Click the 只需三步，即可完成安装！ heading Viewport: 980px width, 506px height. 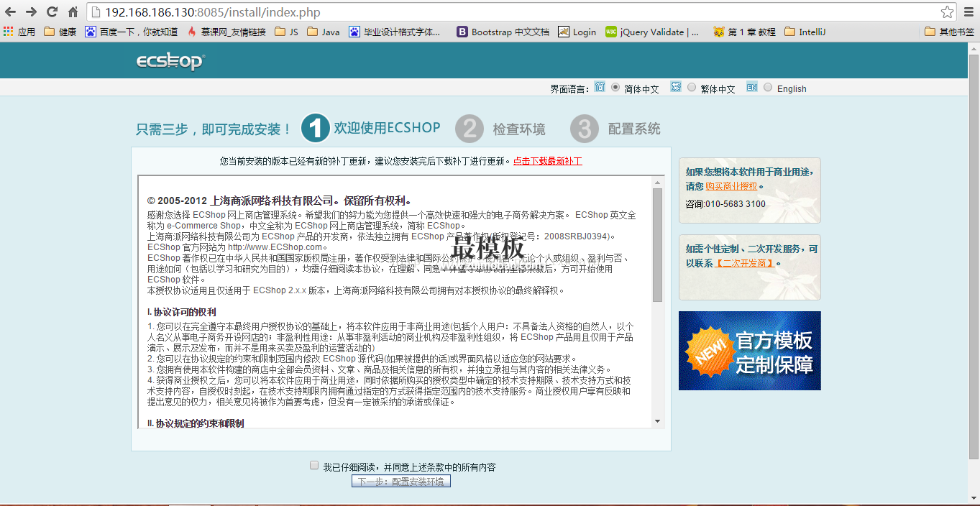point(214,129)
